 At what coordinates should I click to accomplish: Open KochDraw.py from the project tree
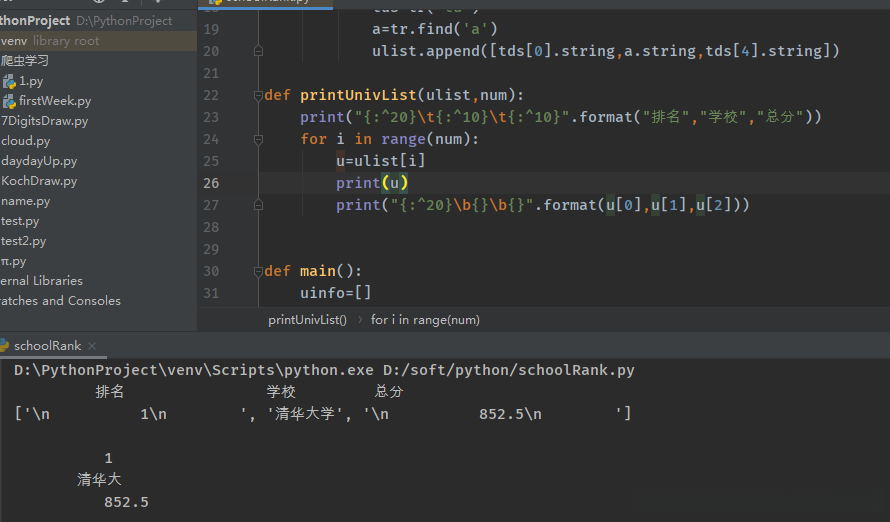pos(39,181)
